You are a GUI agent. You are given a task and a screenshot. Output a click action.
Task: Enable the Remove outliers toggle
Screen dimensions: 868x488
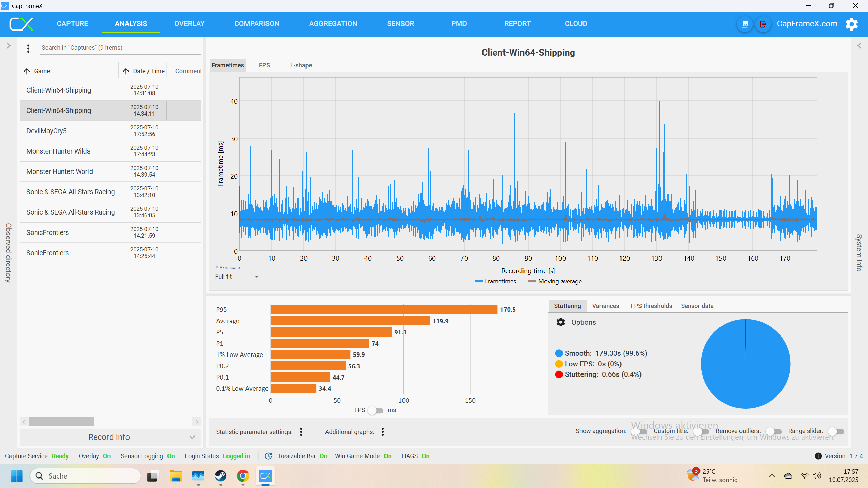click(773, 431)
